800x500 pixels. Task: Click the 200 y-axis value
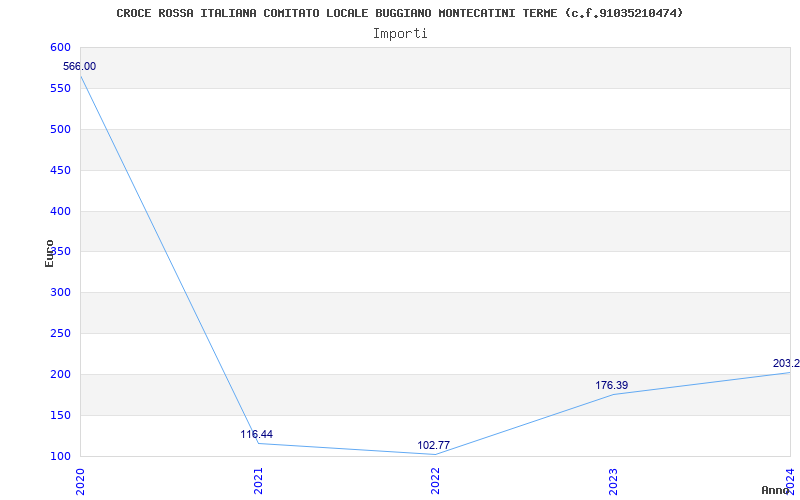pos(60,374)
